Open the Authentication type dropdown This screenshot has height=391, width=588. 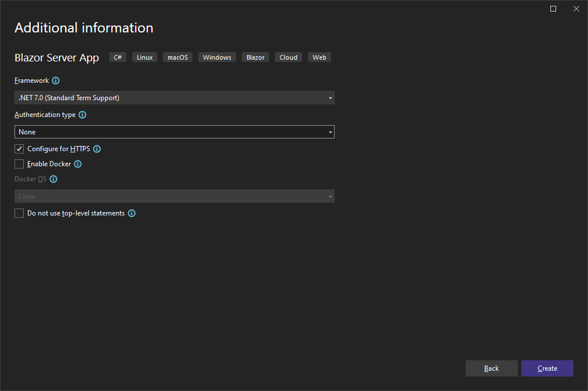pyautogui.click(x=175, y=132)
